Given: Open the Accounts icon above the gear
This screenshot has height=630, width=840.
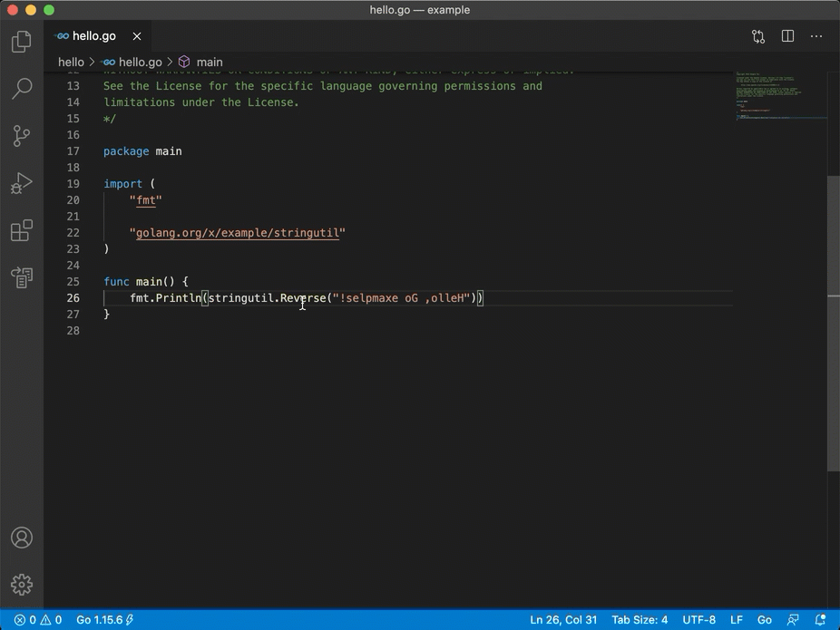Looking at the screenshot, I should (x=22, y=537).
